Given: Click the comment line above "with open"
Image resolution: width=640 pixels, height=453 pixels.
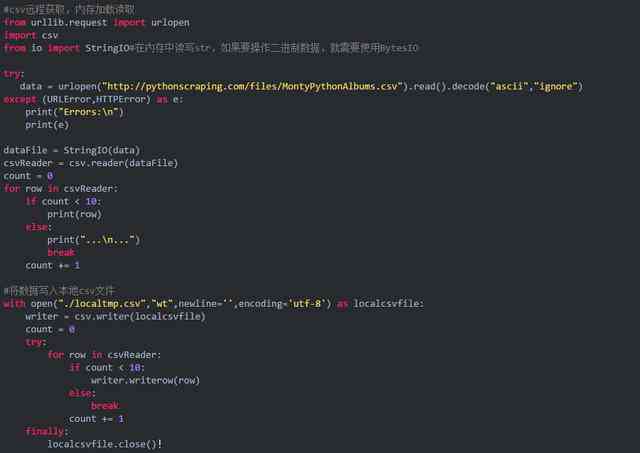Looking at the screenshot, I should click(x=59, y=291).
